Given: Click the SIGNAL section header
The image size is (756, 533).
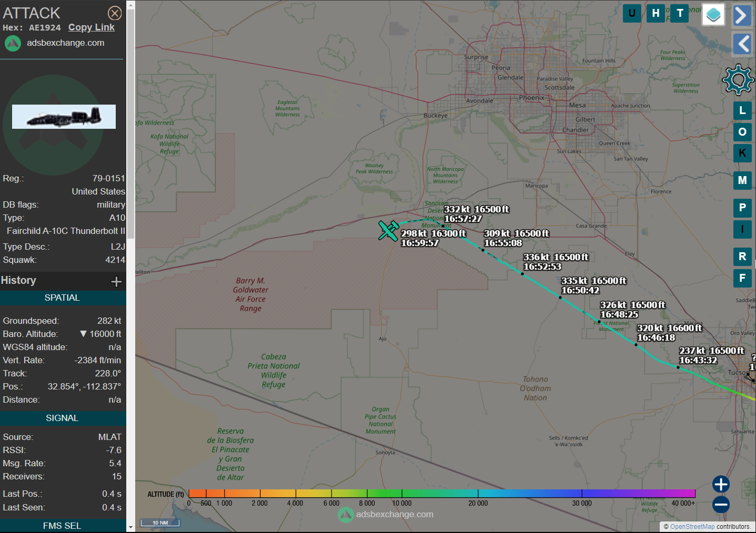Looking at the screenshot, I should click(x=62, y=418).
